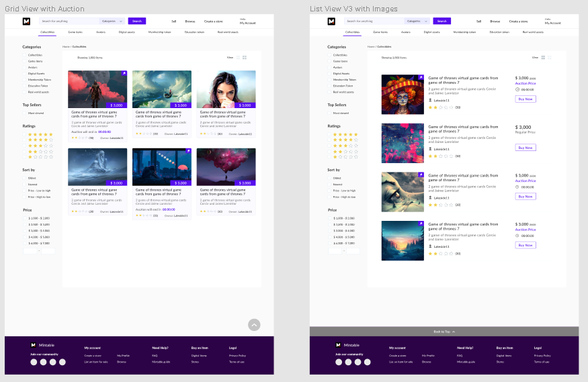Viewport: 588px width, 382px height.
Task: Open Membership token tab in List View frame
Action: click(464, 32)
